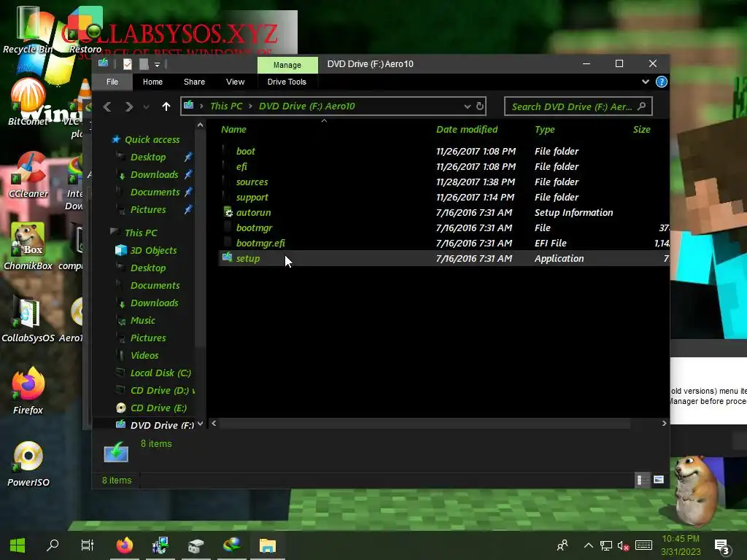Image resolution: width=747 pixels, height=560 pixels.
Task: Refresh the current folder view
Action: coord(480,106)
